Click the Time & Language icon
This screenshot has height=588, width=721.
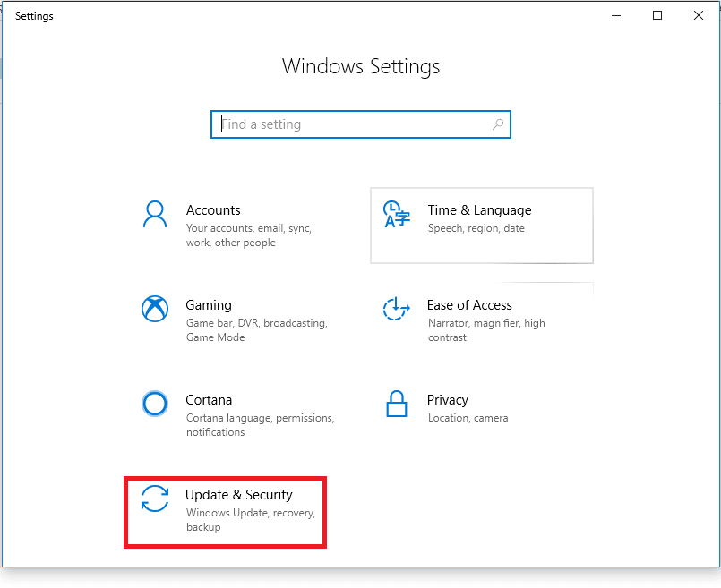[396, 214]
